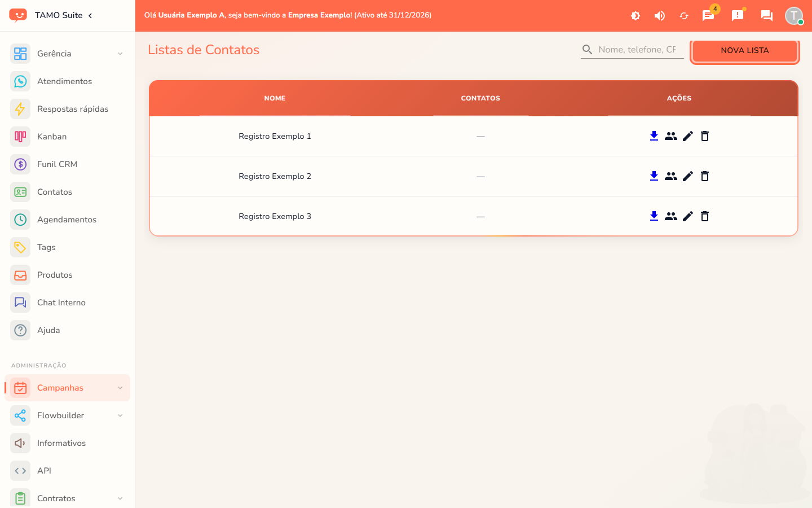The width and height of the screenshot is (812, 508).
Task: Delete Registro Exemplo 2 with trash icon
Action: pos(705,176)
